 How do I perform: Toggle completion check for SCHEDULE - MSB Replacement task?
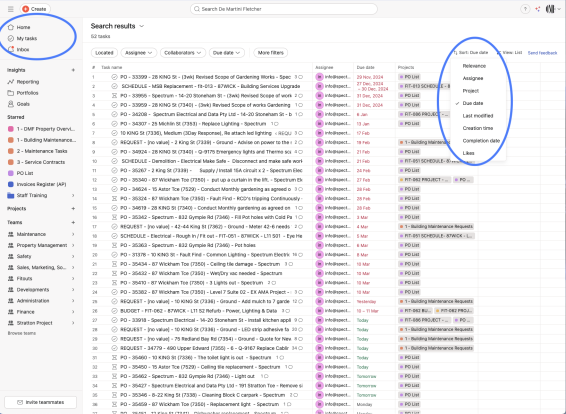click(114, 86)
